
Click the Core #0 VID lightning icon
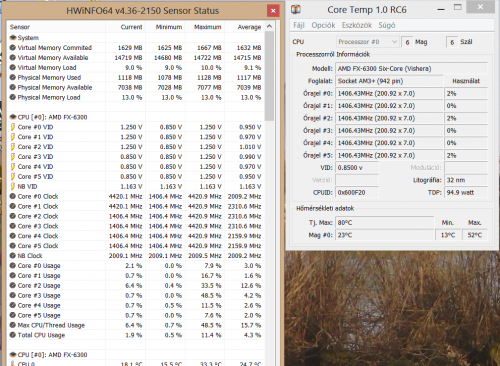pyautogui.click(x=13, y=127)
